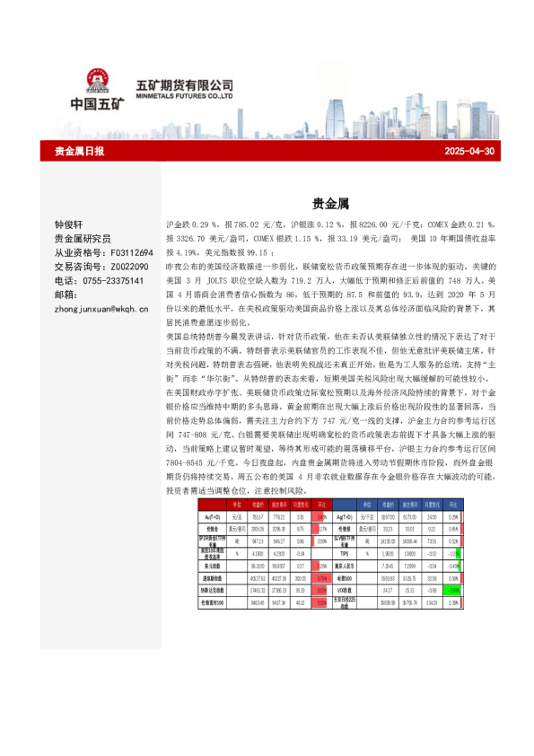
Task: Click the paragraph starting 沪金跌 0.29 %
Action: 330,239
